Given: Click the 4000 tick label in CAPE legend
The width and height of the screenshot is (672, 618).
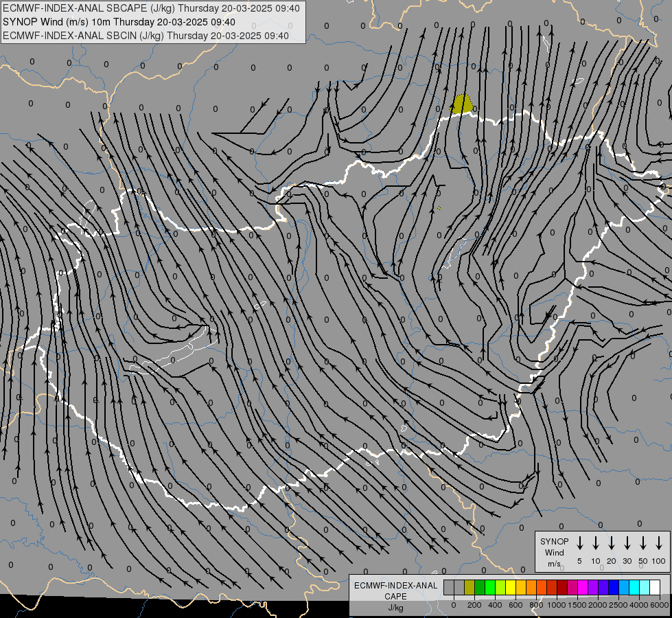Looking at the screenshot, I should click(x=639, y=605).
